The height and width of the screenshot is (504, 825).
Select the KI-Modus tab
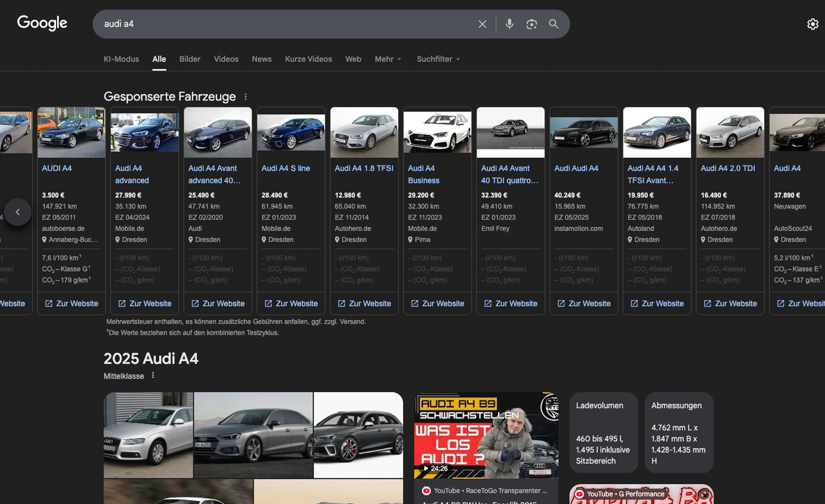[121, 59]
